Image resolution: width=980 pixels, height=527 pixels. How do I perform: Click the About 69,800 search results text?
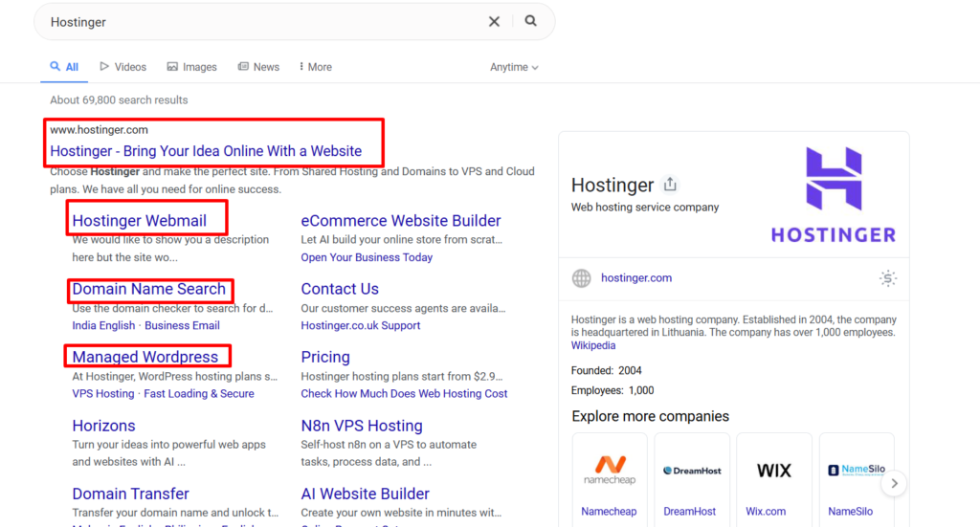[x=119, y=99]
